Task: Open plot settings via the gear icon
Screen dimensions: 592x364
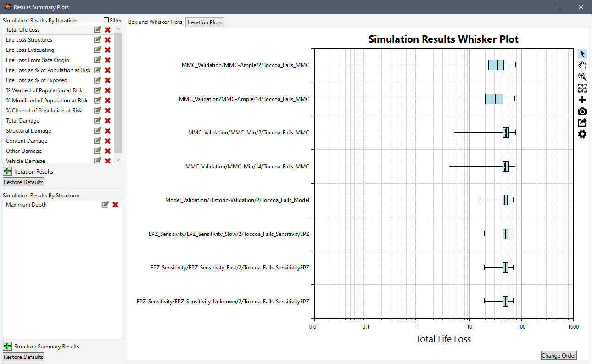Action: pyautogui.click(x=582, y=134)
